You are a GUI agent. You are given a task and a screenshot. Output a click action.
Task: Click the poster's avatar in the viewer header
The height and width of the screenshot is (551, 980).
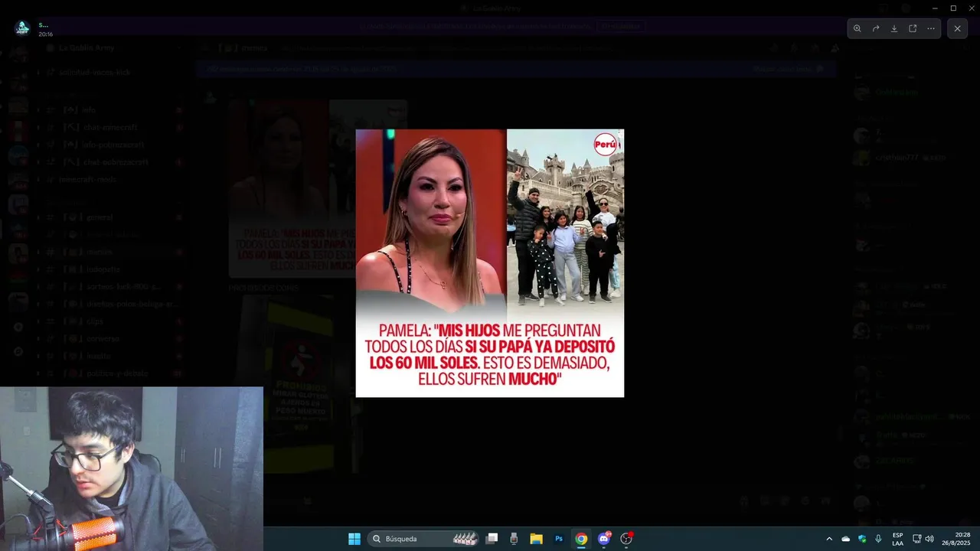point(21,28)
